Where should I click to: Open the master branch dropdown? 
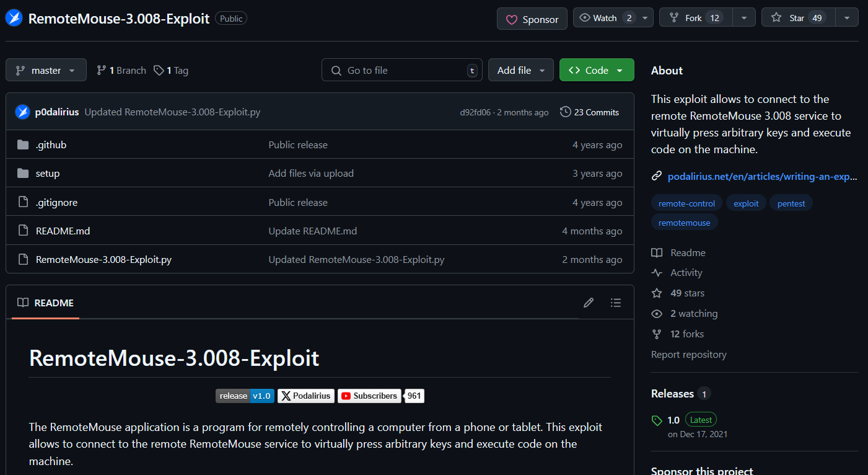[45, 70]
